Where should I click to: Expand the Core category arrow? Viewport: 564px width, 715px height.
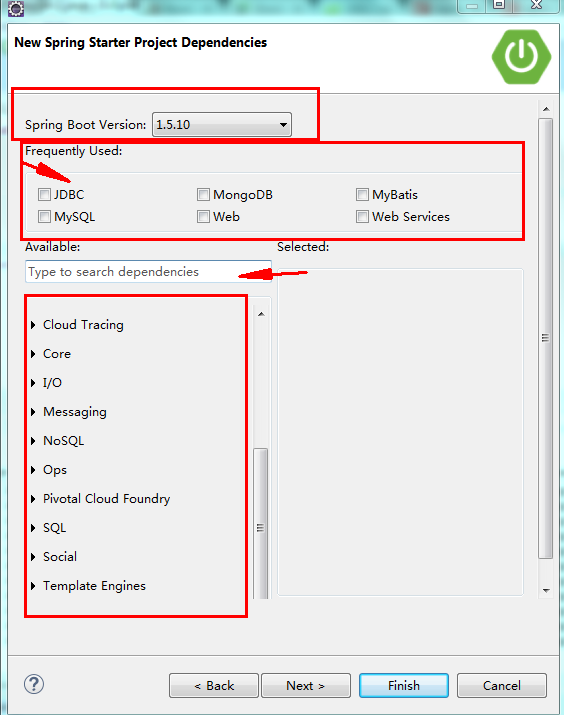(33, 354)
